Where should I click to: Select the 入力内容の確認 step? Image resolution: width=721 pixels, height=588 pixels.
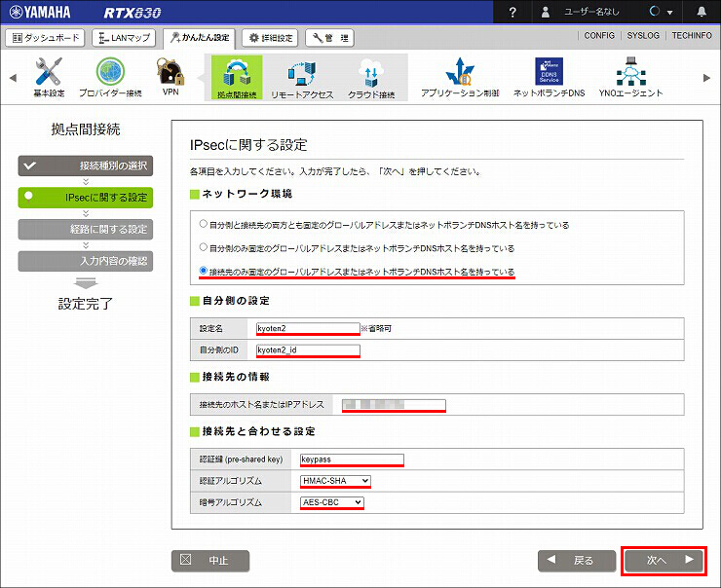(x=86, y=261)
